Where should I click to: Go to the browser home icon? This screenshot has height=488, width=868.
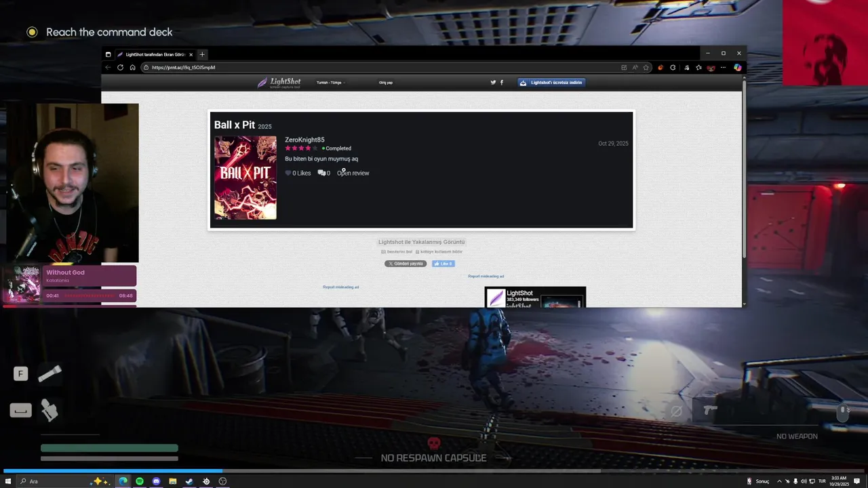pyautogui.click(x=132, y=68)
